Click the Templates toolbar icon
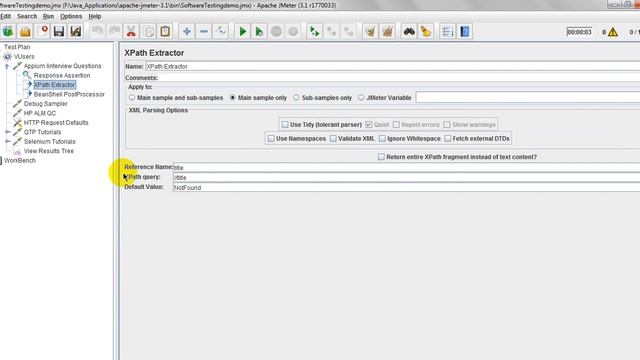 point(8,31)
